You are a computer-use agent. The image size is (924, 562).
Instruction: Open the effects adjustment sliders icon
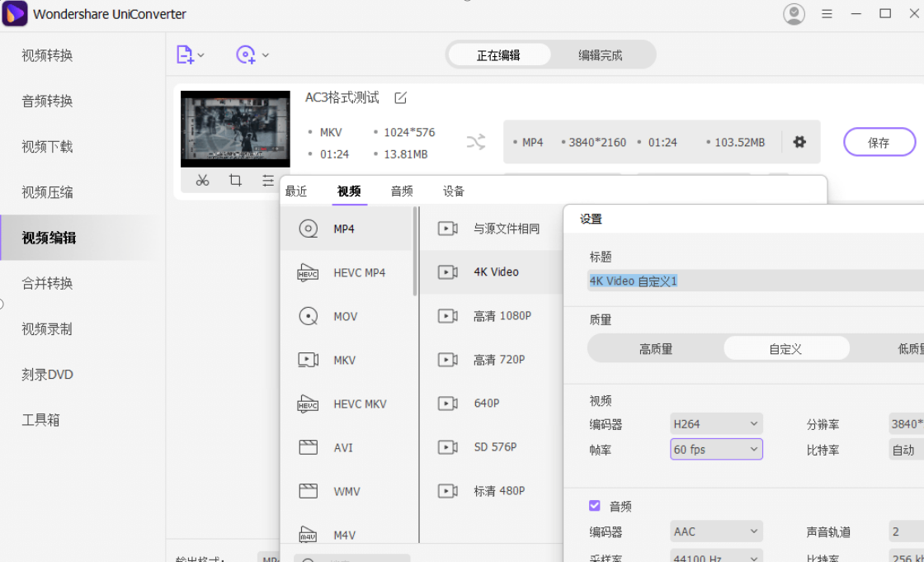click(x=268, y=181)
